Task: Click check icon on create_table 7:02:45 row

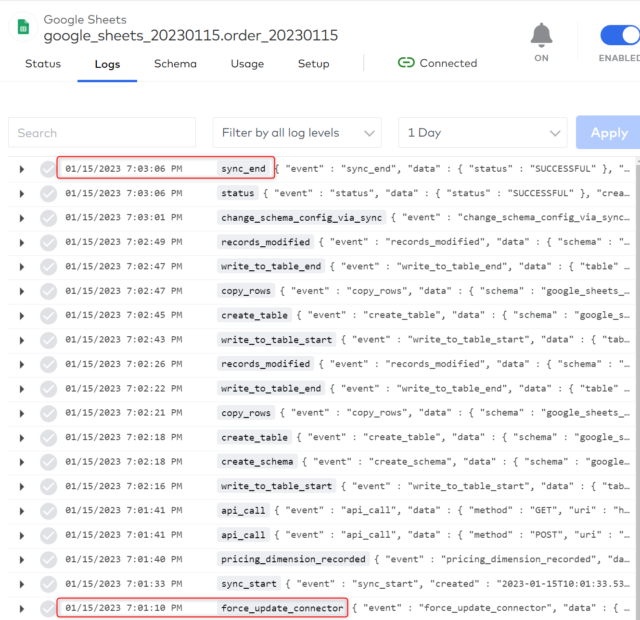Action: click(x=48, y=316)
